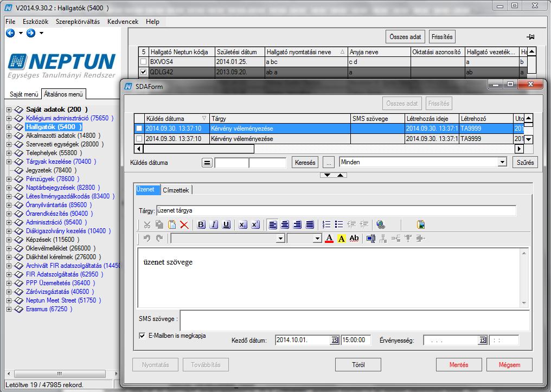Image resolution: width=551 pixels, height=392 pixels.
Task: Open the font size dropdown
Action: tap(317, 239)
